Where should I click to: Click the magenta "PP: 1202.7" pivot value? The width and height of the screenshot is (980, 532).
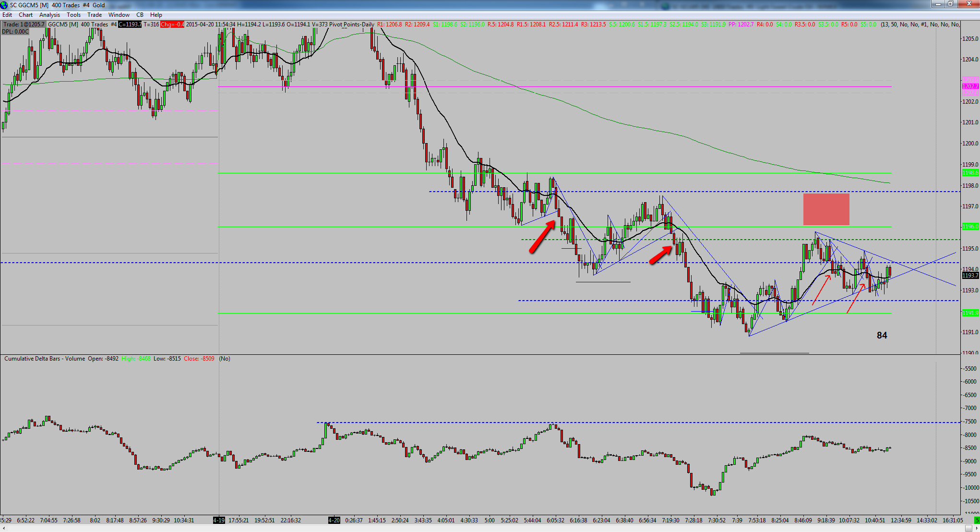tap(741, 24)
